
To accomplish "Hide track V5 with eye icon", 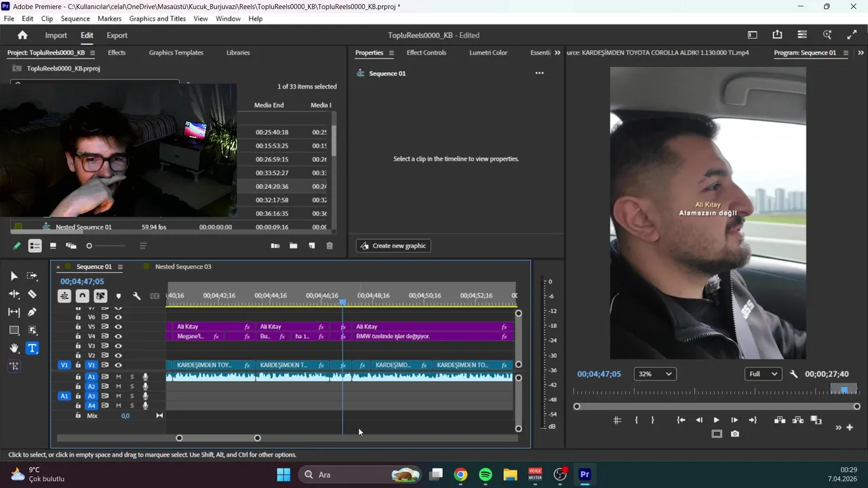I will pyautogui.click(x=119, y=327).
